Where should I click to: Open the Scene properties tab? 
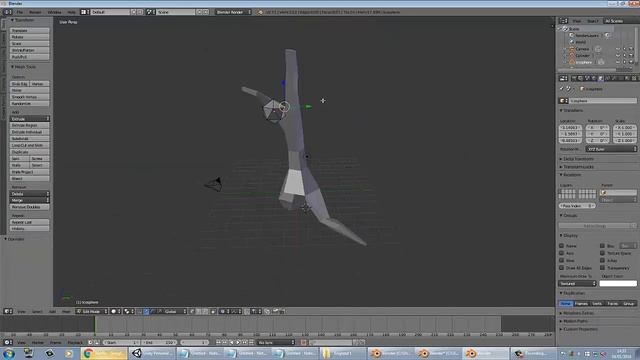[587, 78]
